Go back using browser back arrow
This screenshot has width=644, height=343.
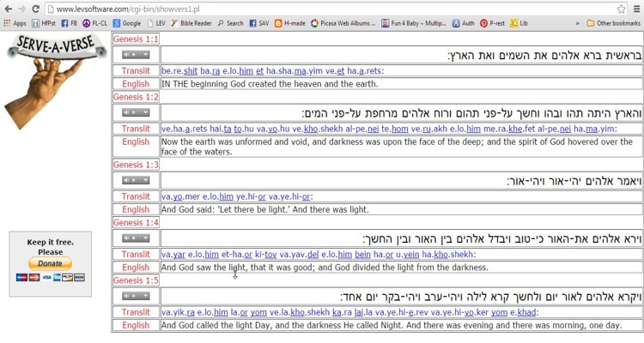click(7, 9)
